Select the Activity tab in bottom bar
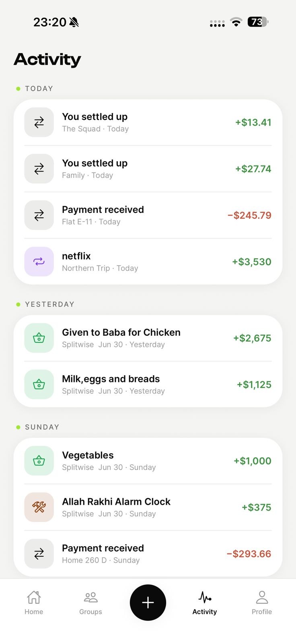Viewport: 296px width, 644px height. [x=205, y=603]
